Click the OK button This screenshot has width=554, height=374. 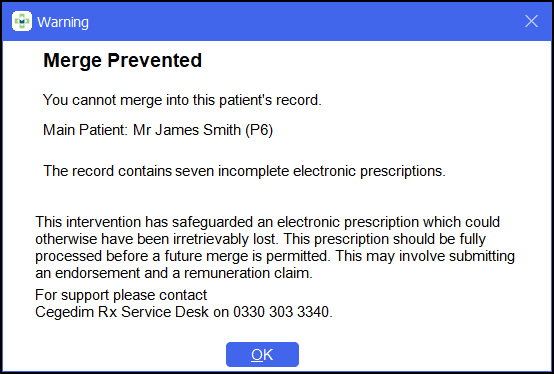coord(262,354)
